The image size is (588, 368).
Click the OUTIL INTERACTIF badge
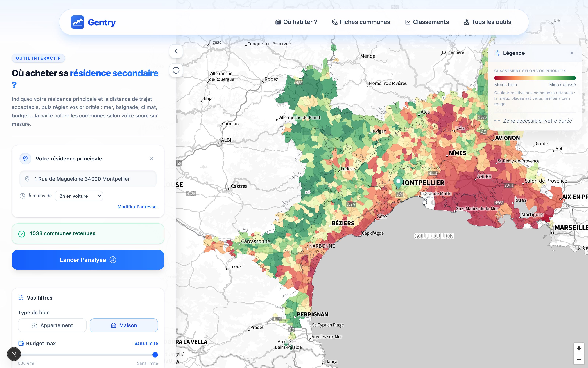(38, 58)
